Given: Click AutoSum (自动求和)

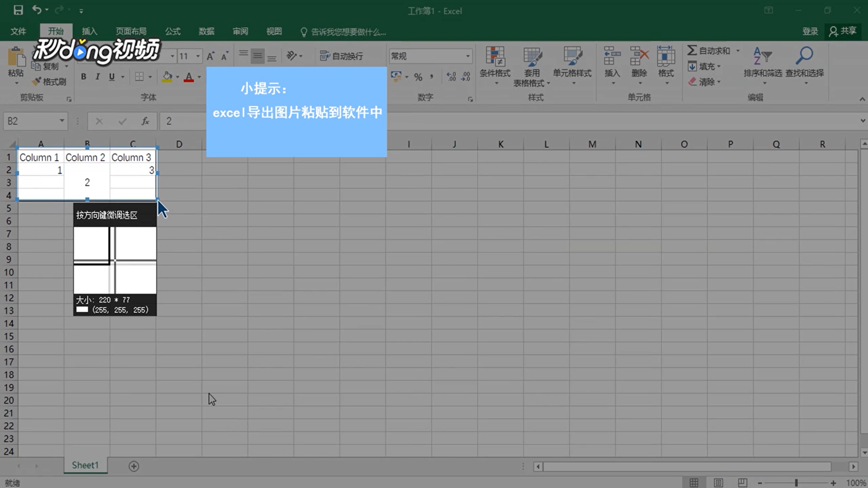Looking at the screenshot, I should coord(709,51).
